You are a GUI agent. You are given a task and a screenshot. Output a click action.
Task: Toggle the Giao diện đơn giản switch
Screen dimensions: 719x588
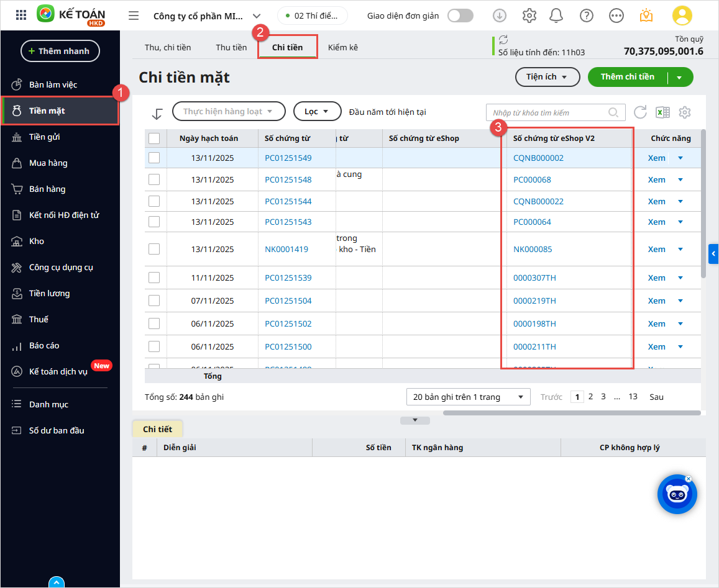(x=460, y=16)
